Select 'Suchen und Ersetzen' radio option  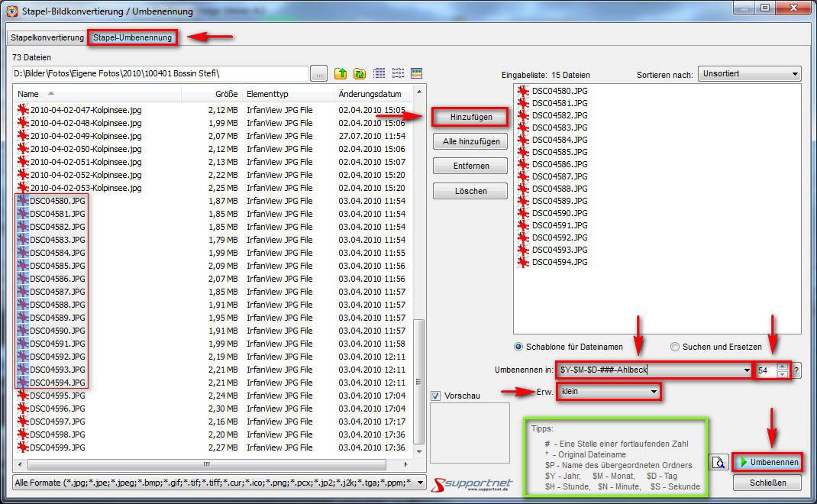[x=674, y=347]
